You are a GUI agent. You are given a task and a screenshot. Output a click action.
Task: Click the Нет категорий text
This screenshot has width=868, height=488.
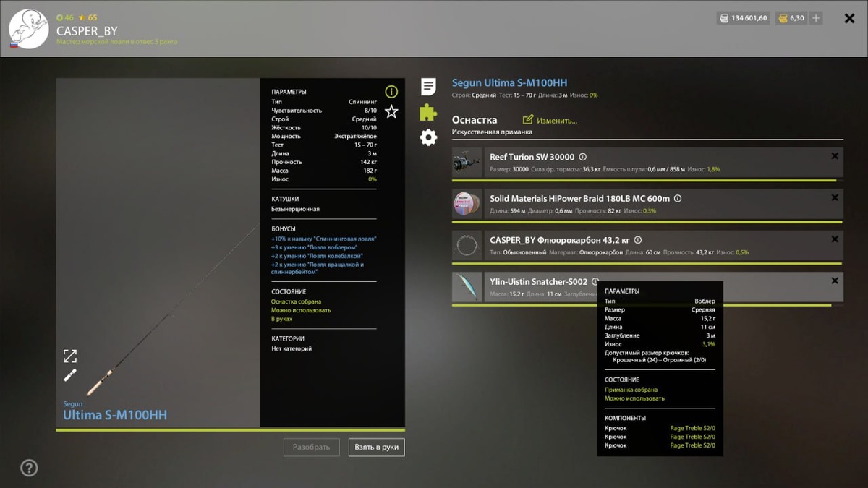(292, 348)
